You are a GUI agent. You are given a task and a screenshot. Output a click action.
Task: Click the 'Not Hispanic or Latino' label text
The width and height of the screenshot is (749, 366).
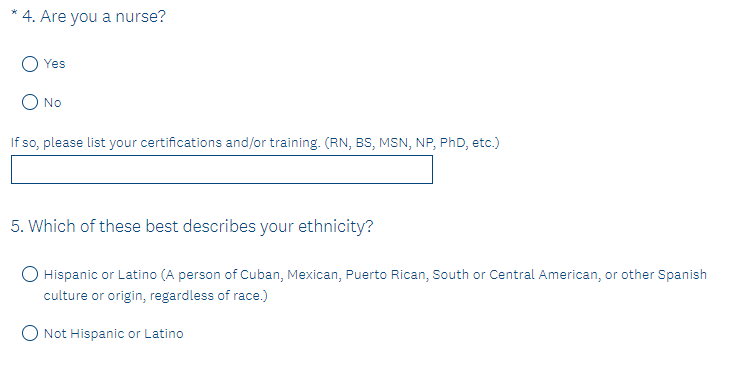[x=114, y=334]
